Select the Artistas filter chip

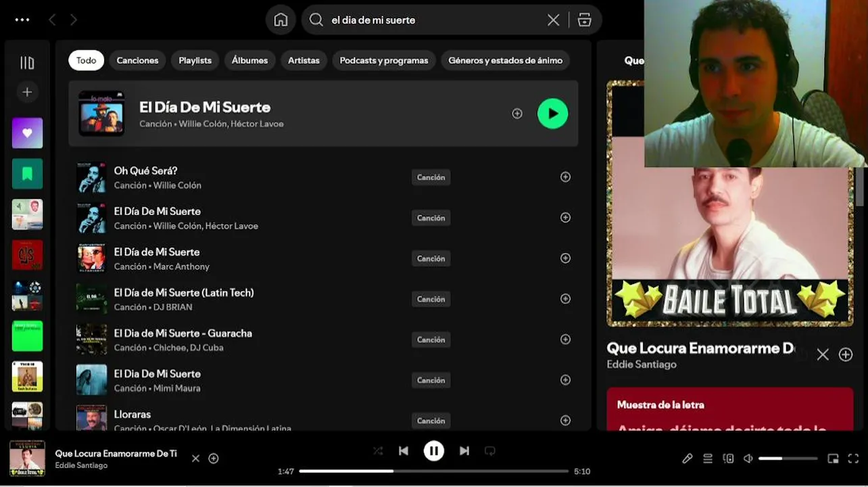[304, 60]
